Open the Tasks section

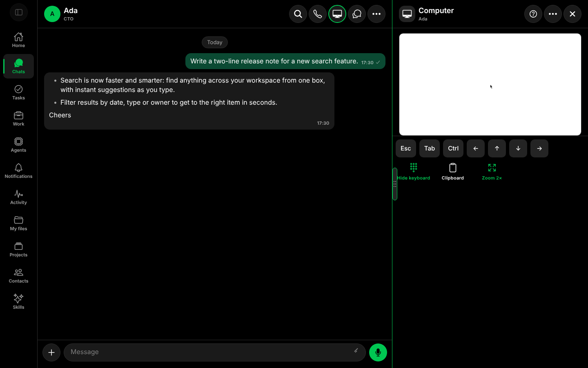tap(18, 92)
